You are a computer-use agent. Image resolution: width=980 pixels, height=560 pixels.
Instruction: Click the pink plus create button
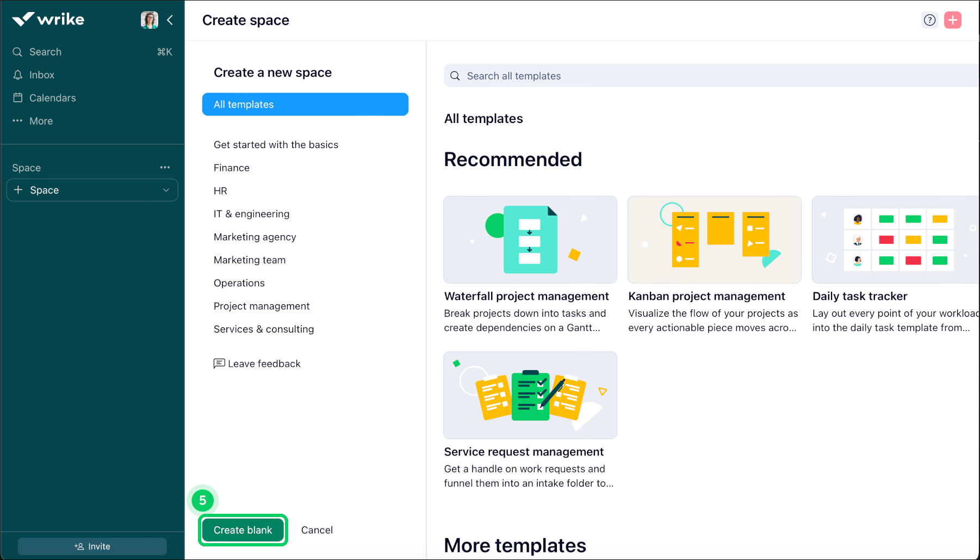tap(952, 20)
